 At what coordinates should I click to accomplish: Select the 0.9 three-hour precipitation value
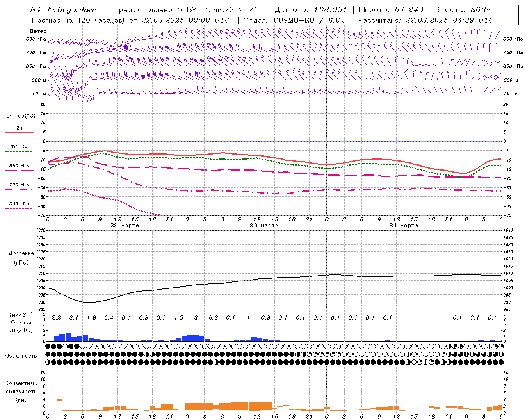click(266, 317)
